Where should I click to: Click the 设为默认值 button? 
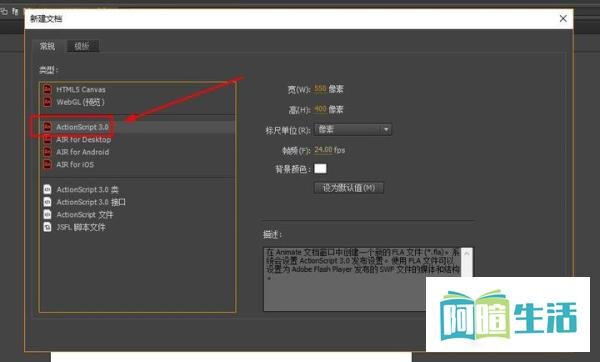(349, 188)
